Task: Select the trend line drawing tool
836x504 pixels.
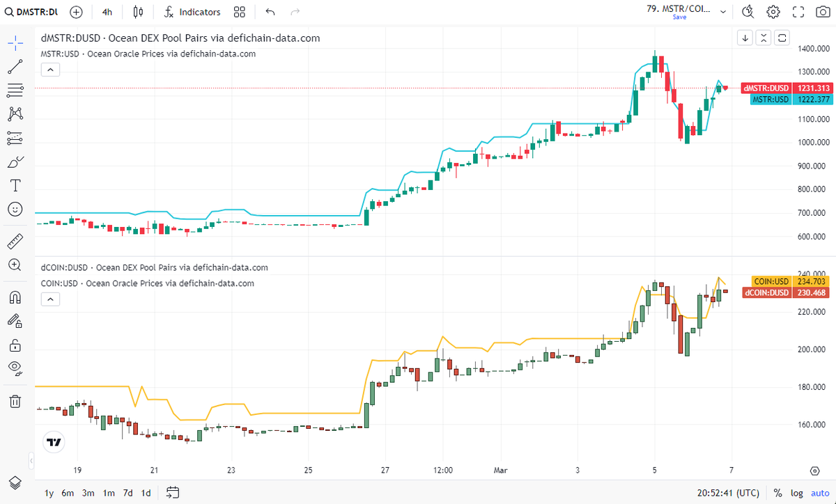Action: click(x=15, y=67)
